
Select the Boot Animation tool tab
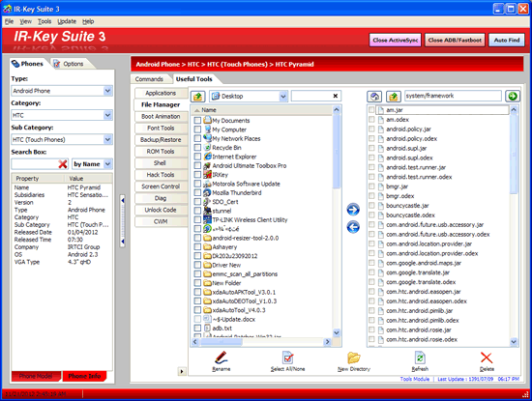coord(161,116)
